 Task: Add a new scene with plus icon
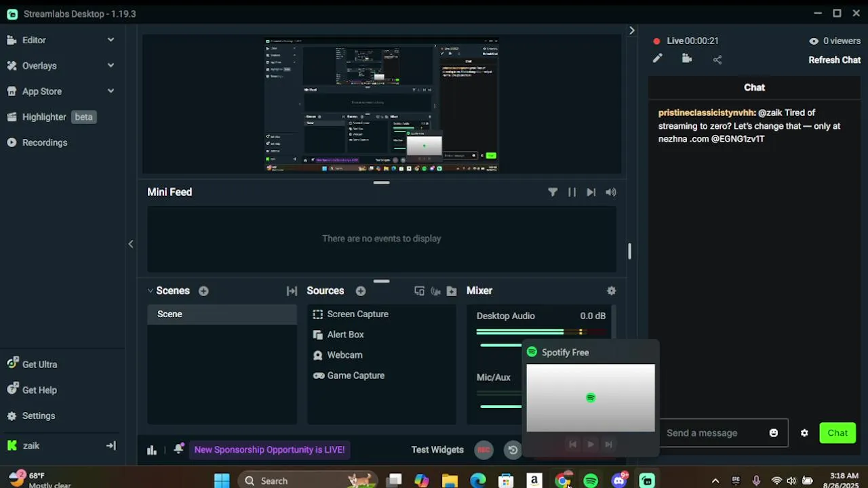[x=203, y=291]
